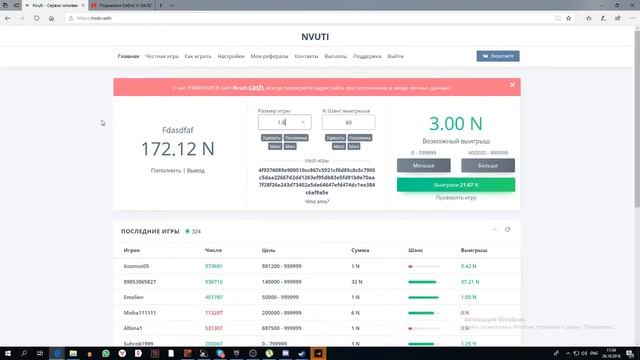
Task: Show hidden system tray icons with the chevron
Action: coord(568,353)
